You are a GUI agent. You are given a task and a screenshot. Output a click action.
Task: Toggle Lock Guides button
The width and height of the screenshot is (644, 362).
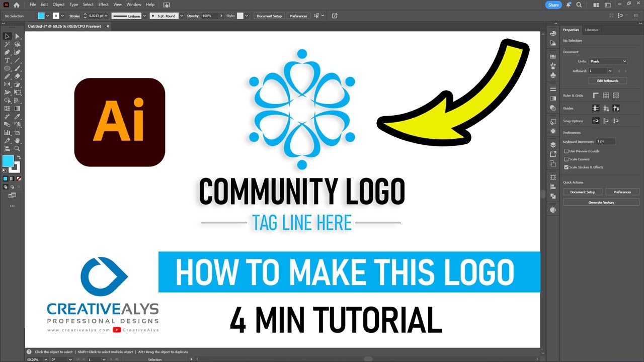click(x=606, y=108)
